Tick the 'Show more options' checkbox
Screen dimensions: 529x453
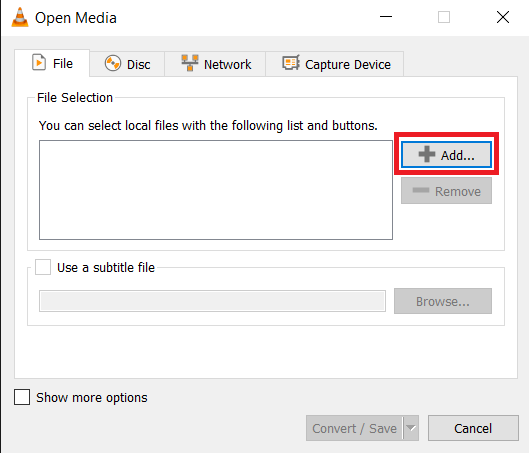22,397
